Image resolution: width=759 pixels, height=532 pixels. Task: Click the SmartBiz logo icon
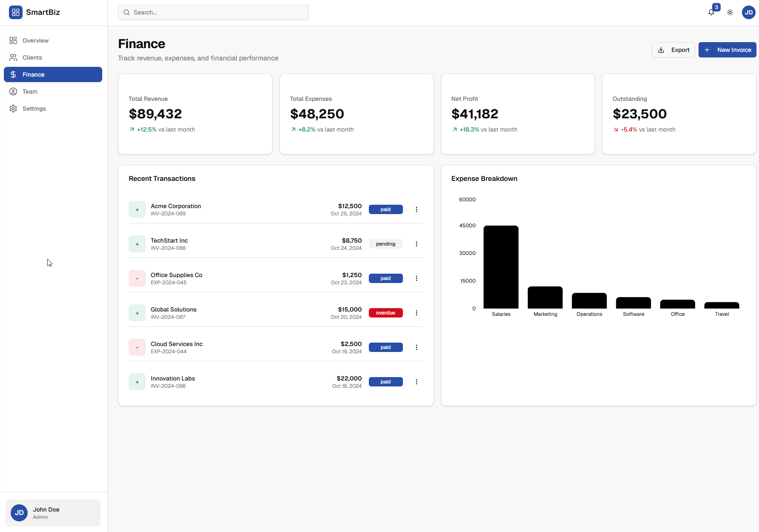15,12
